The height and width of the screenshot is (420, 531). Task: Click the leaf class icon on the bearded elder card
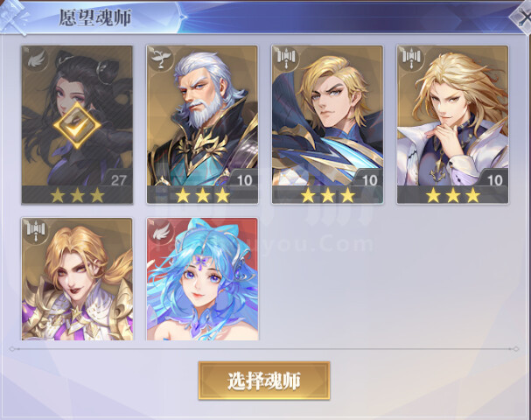tap(160, 59)
